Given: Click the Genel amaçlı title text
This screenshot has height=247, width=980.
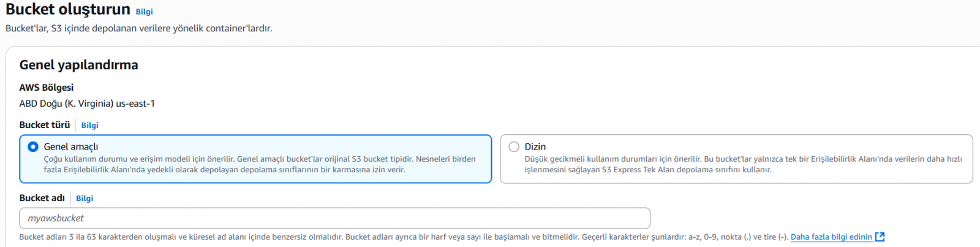Looking at the screenshot, I should (x=71, y=146).
